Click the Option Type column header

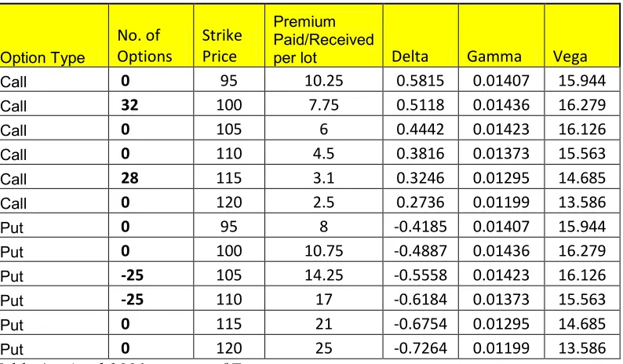pyautogui.click(x=54, y=35)
